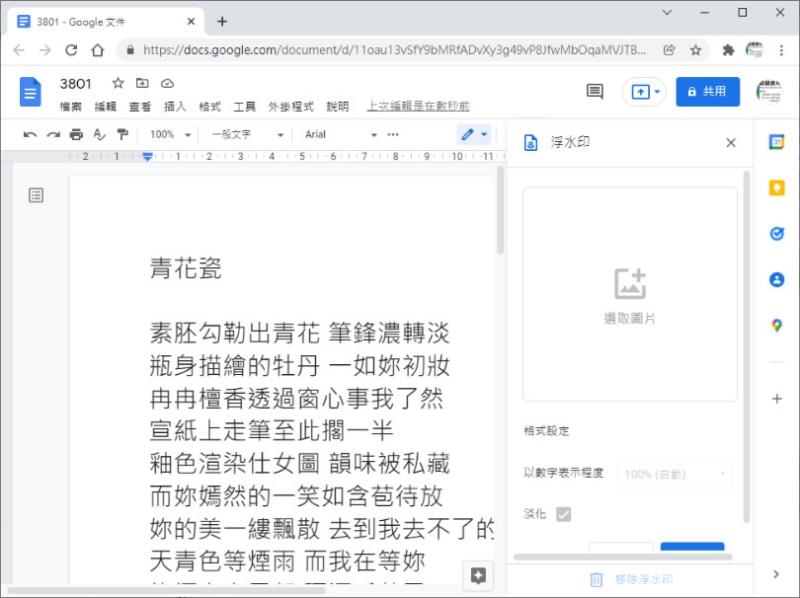
Task: Open the zoom 100% dropdown
Action: 170,135
